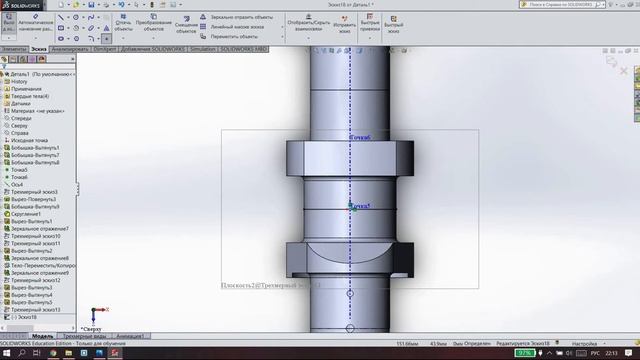Click the Undo icon in the title bar
The height and width of the screenshot is (360, 640).
coord(121,5)
